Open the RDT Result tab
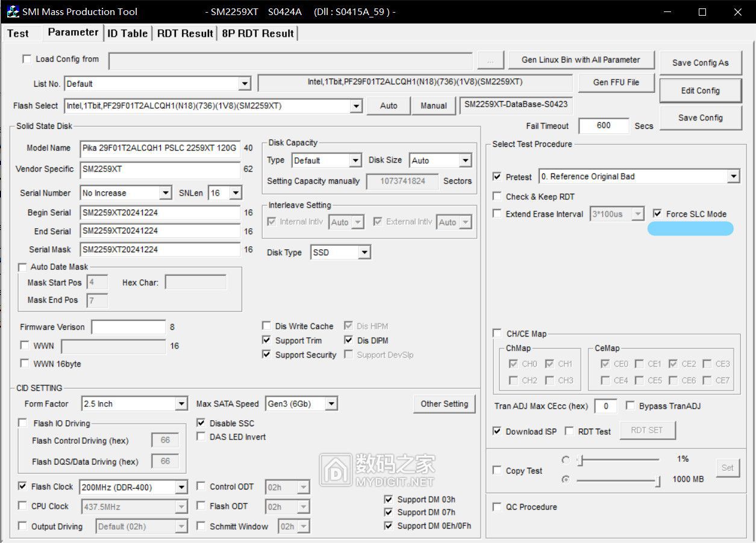This screenshot has height=543, width=756. point(185,33)
